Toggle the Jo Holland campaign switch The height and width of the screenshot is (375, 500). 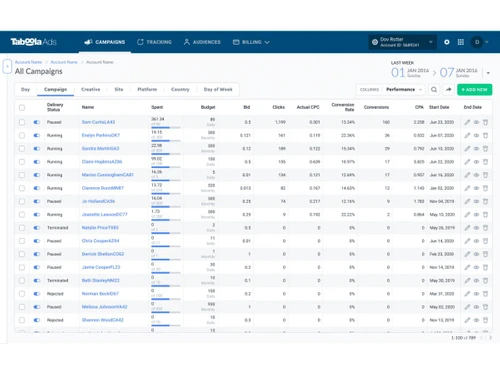(37, 201)
